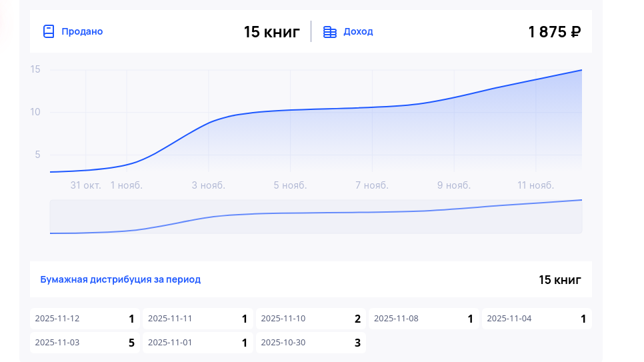Image resolution: width=644 pixels, height=362 pixels.
Task: Click the 3 нояб. axis label
Action: coord(209,185)
